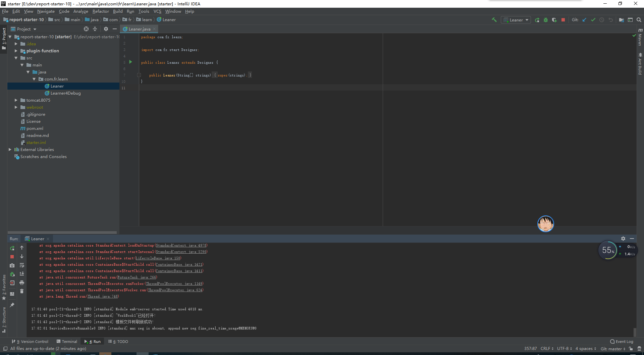Image resolution: width=644 pixels, height=355 pixels.
Task: Click the Build Project hammer icon
Action: (x=494, y=20)
